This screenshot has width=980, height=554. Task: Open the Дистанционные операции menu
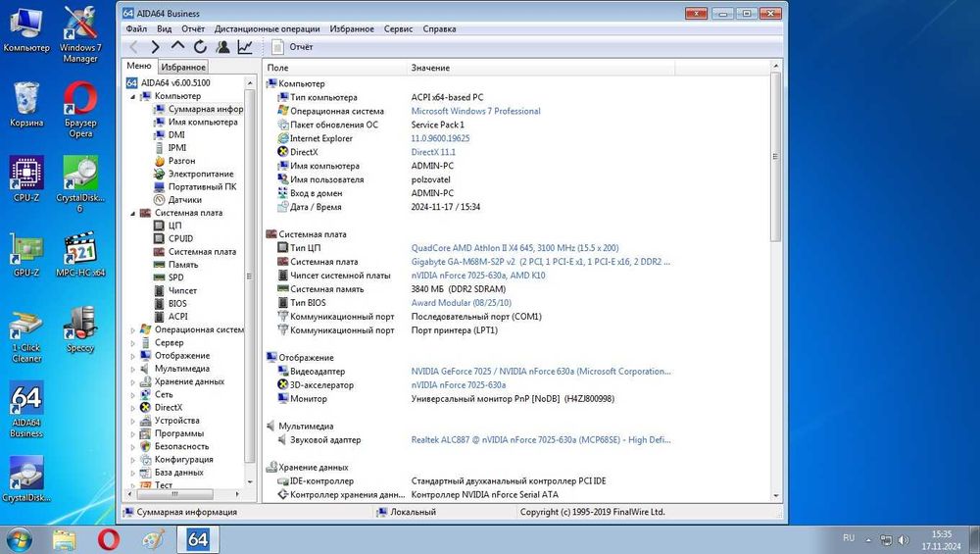tap(267, 28)
